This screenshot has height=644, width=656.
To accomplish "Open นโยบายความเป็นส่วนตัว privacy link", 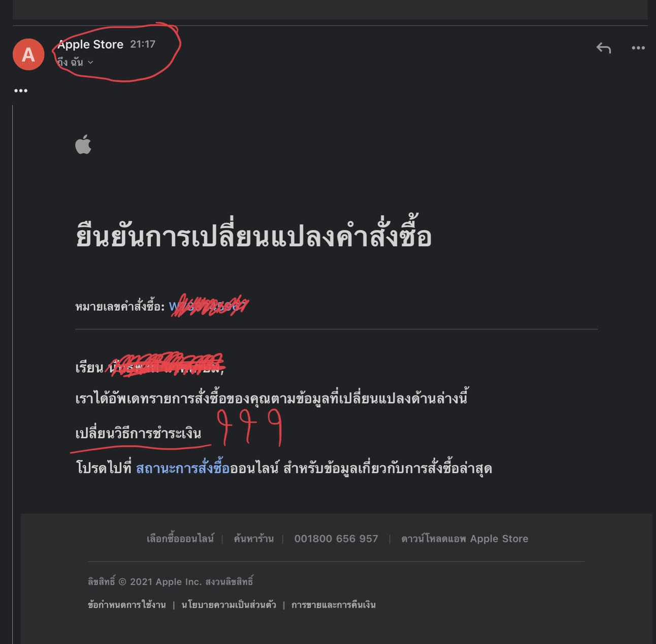I will tap(228, 604).
